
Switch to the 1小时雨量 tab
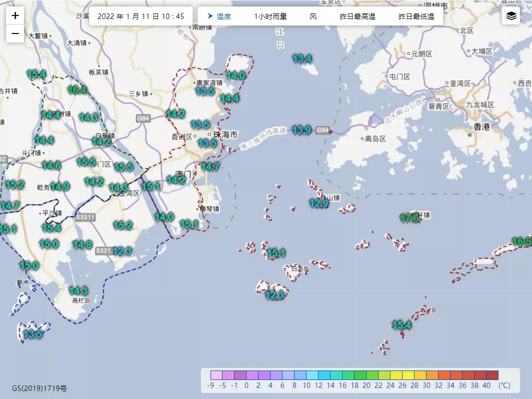tap(270, 16)
